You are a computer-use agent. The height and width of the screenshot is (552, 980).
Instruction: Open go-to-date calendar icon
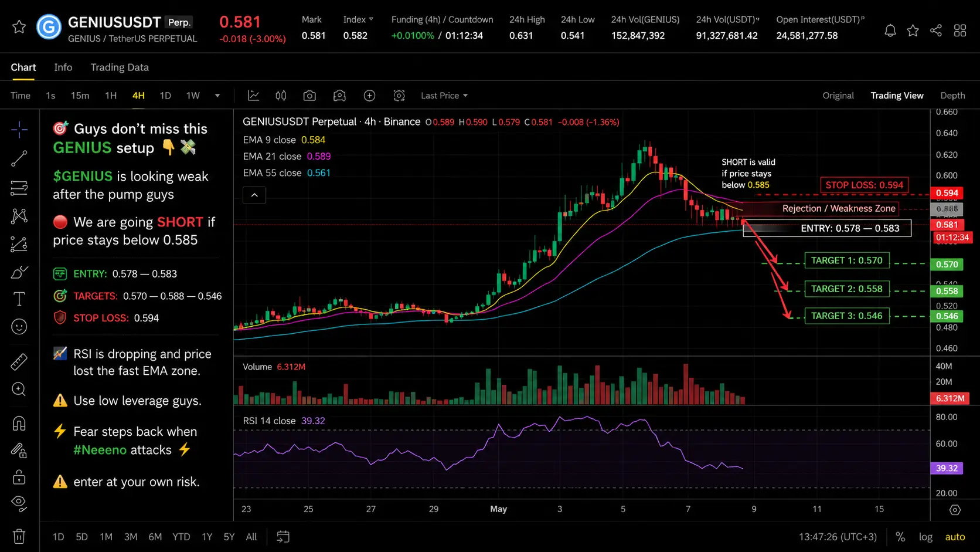(x=283, y=537)
